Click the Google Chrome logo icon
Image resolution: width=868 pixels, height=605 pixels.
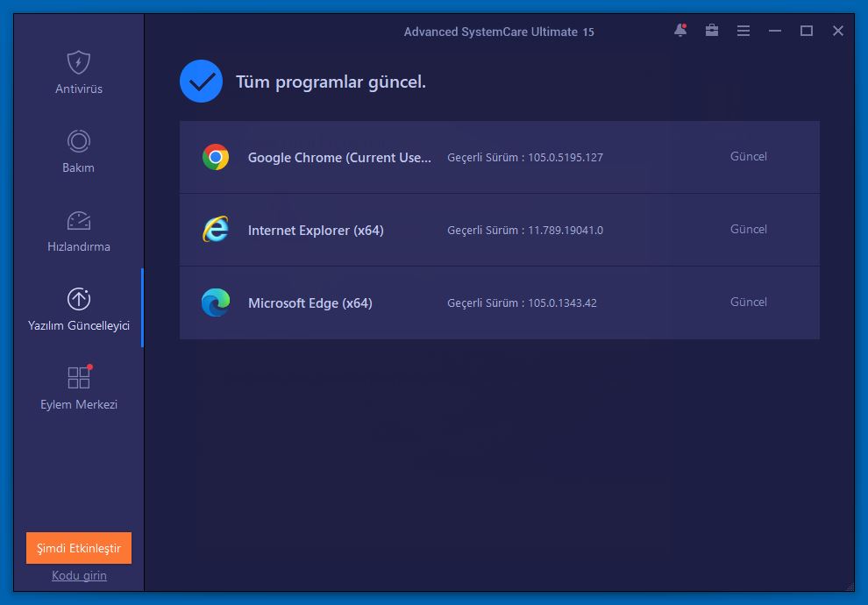tap(216, 157)
